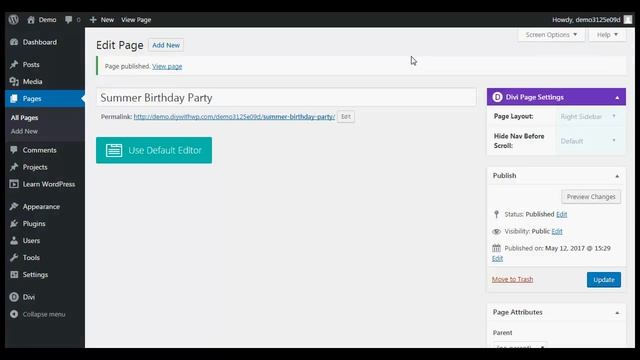Open the Hide Nav Before Scroll dropdown
640x360 pixels.
coord(589,141)
